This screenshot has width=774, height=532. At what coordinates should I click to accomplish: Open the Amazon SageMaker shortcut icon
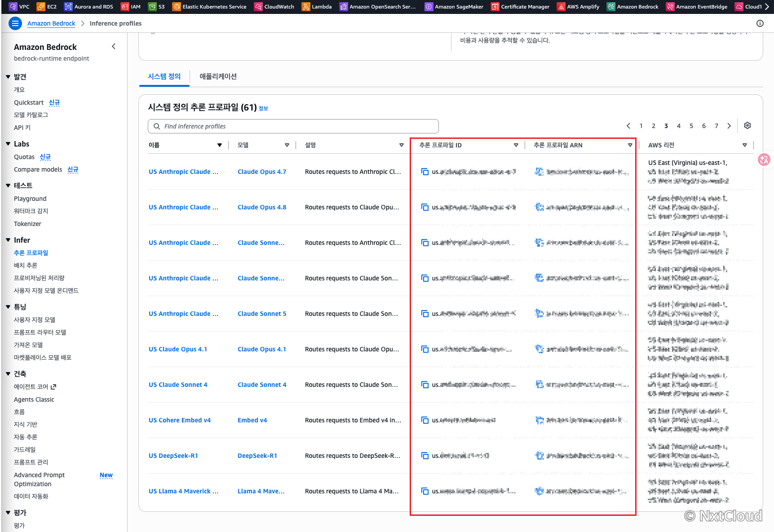click(429, 7)
